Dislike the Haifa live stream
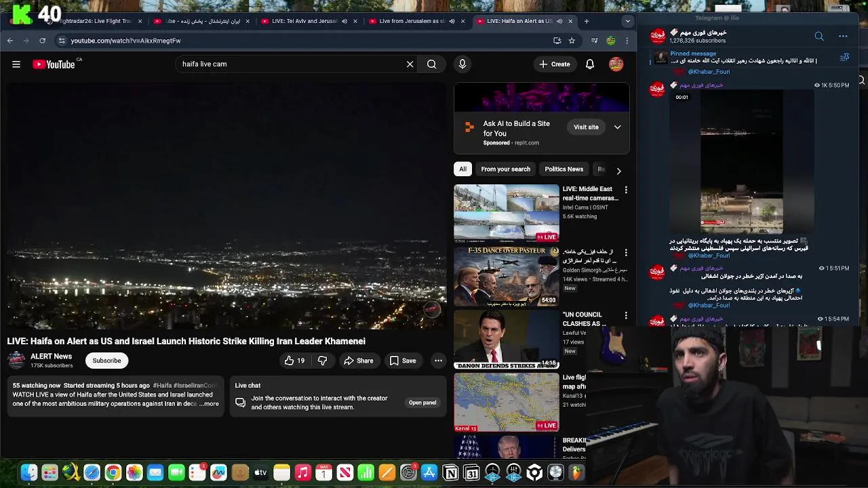 point(323,361)
